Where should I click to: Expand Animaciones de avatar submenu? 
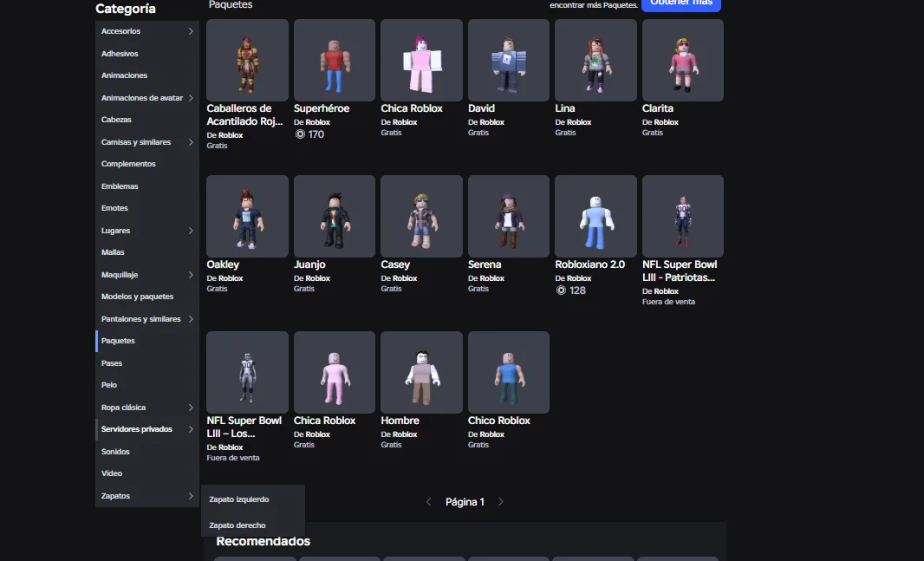click(191, 98)
